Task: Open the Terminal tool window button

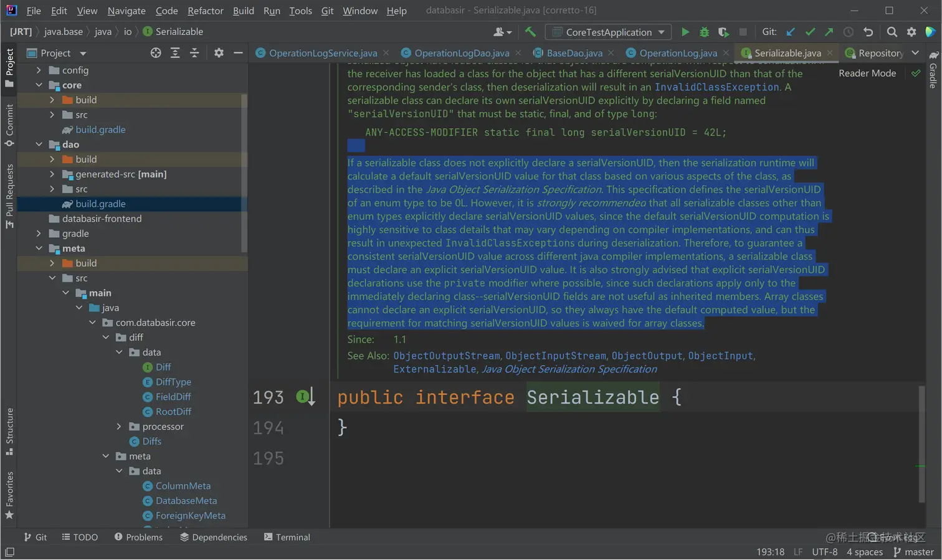Action: click(287, 537)
